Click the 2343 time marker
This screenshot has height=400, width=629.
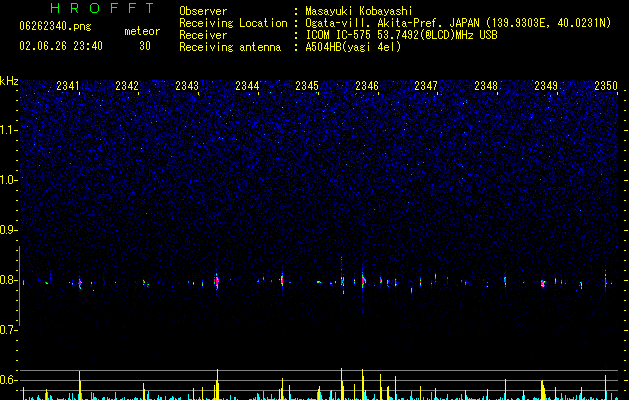[187, 85]
